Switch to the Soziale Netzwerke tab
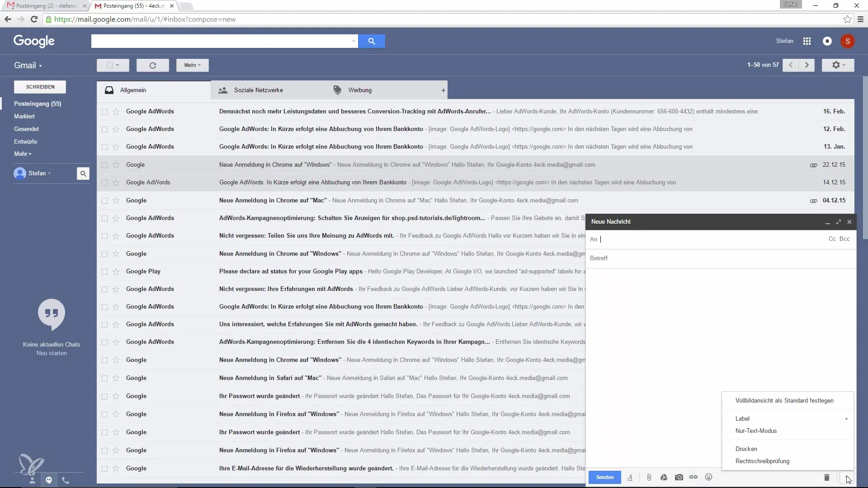The image size is (868, 488). pos(268,90)
